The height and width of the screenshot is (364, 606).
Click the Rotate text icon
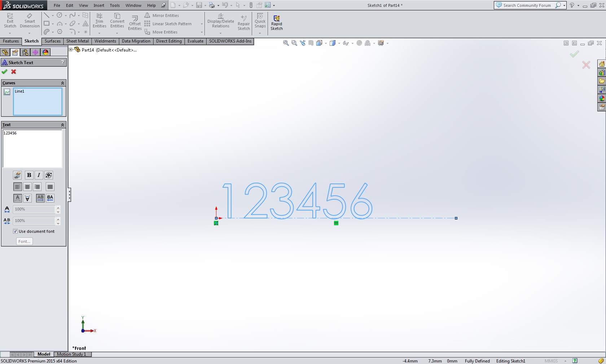(x=49, y=175)
